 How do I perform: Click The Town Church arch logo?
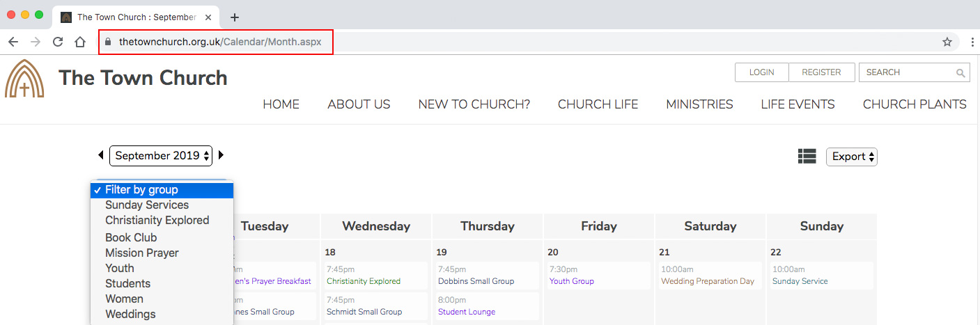click(24, 78)
